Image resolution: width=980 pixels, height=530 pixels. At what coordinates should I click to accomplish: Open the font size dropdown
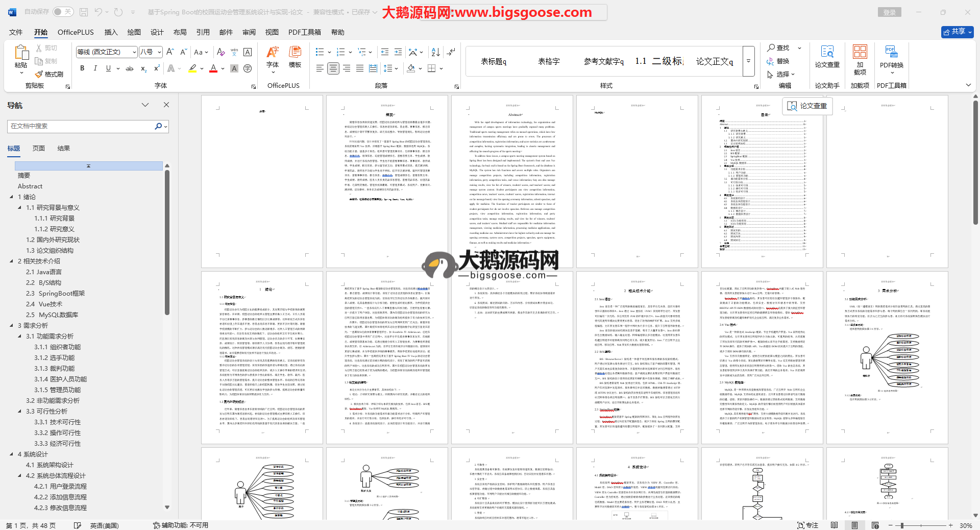point(159,52)
